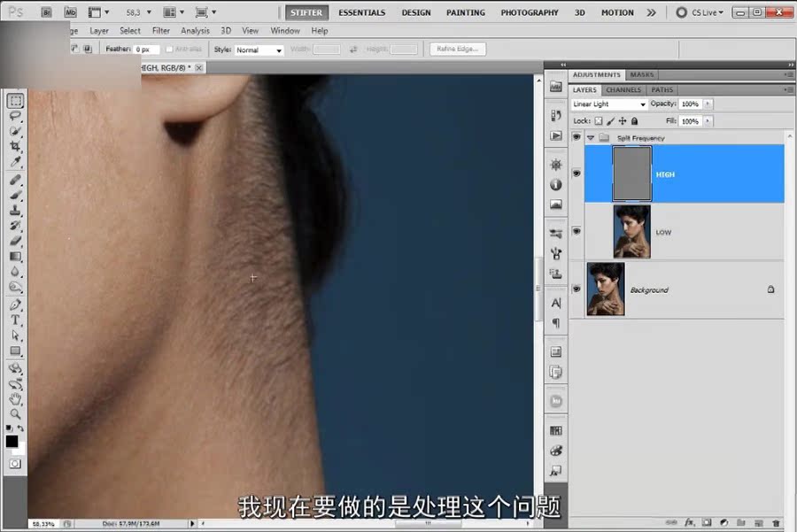Select the 3D Object Rotate tool

(15, 368)
